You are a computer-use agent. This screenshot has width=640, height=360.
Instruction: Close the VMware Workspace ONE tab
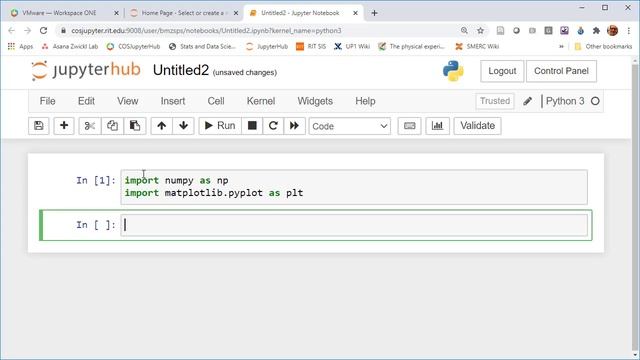pyautogui.click(x=116, y=13)
